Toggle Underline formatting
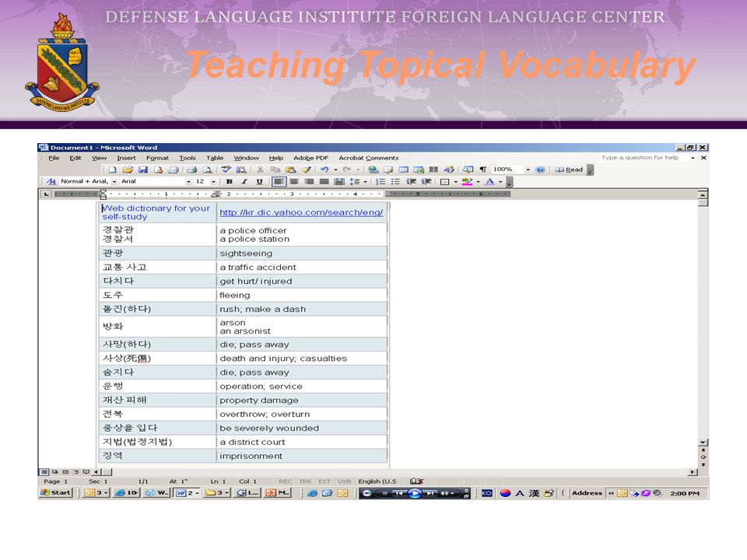The image size is (747, 560). click(x=260, y=181)
